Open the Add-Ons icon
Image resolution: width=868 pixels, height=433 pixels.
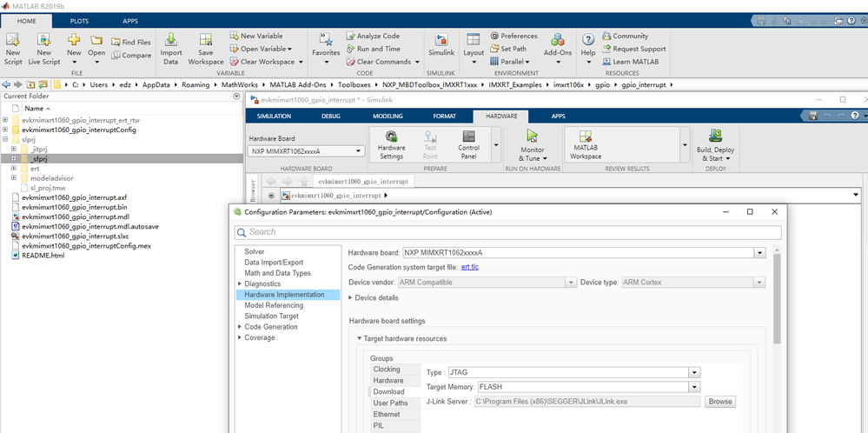click(x=558, y=40)
